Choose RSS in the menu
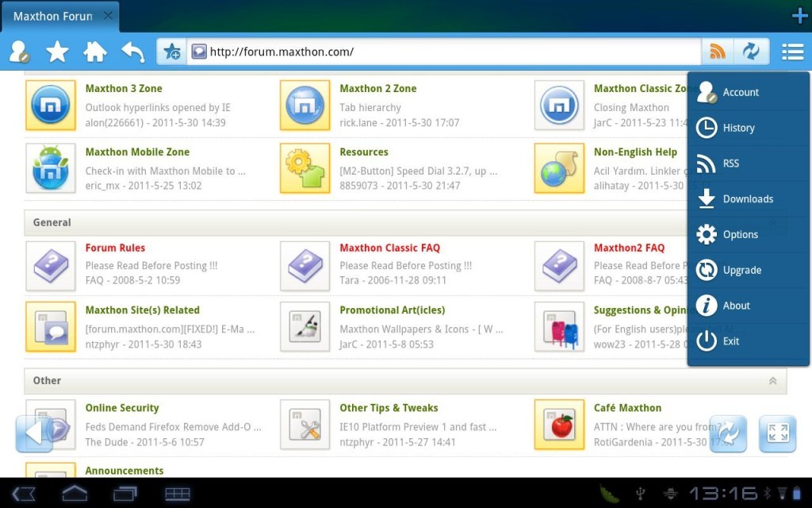This screenshot has height=508, width=812. coord(749,164)
